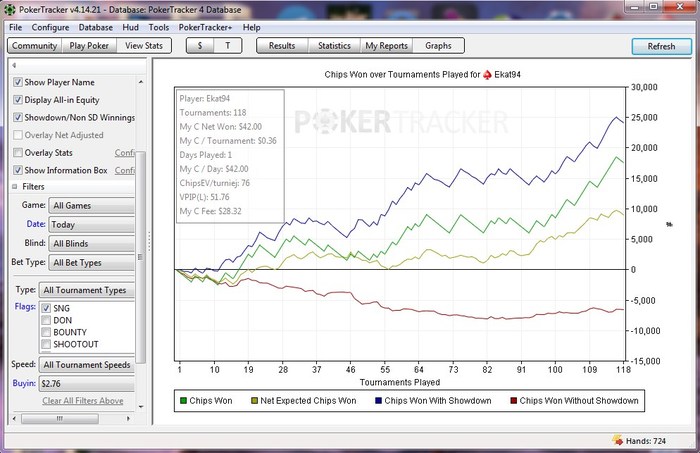Open the Configure menu

(50, 27)
